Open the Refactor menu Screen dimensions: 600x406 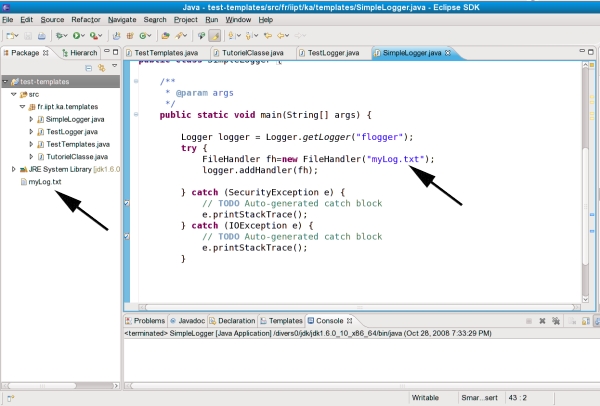coord(86,19)
